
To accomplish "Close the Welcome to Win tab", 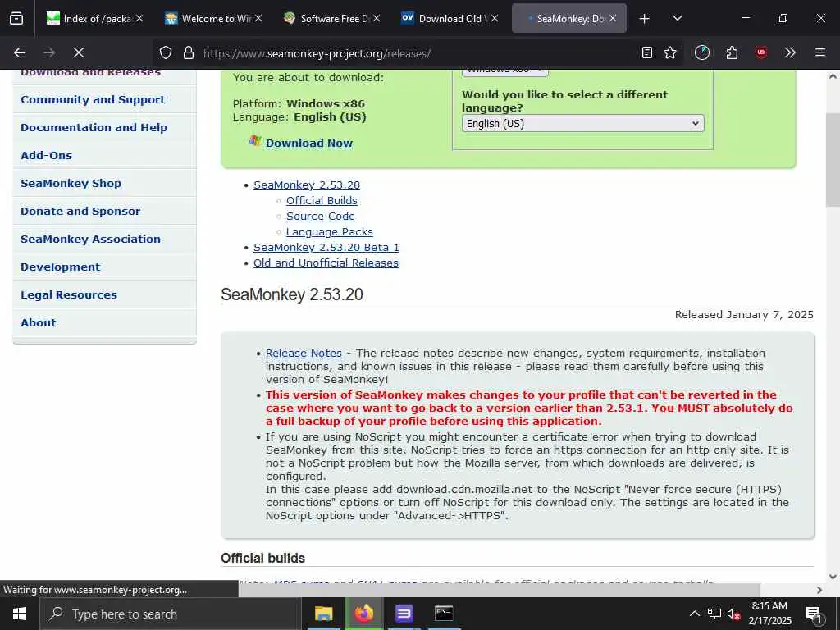I will 258,18.
